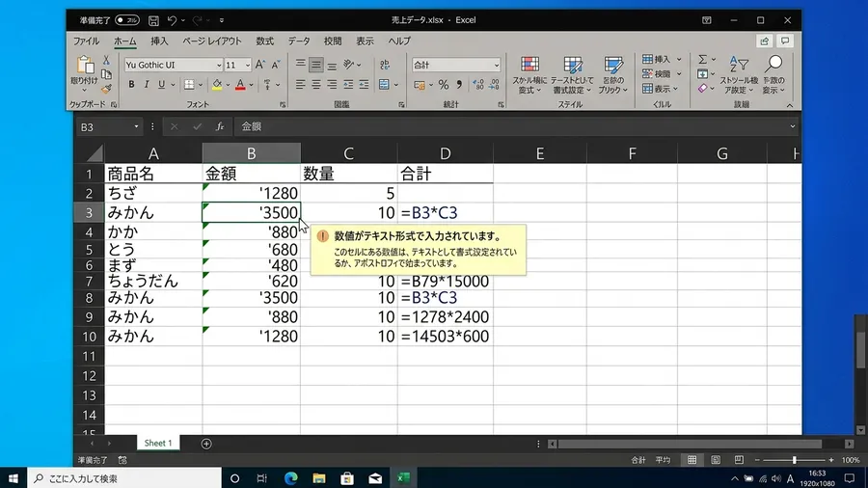Click the zoom slider handle

795,460
